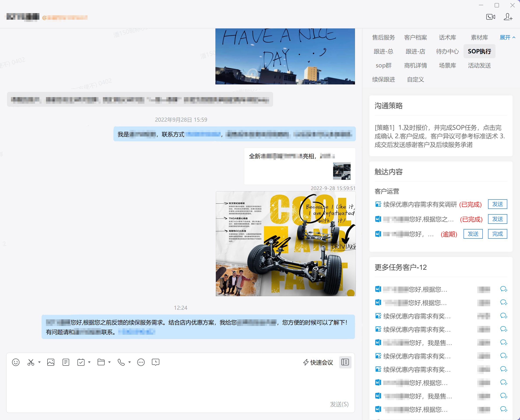The width and height of the screenshot is (520, 420).
Task: Switch to the 话术库 tab
Action: click(447, 37)
